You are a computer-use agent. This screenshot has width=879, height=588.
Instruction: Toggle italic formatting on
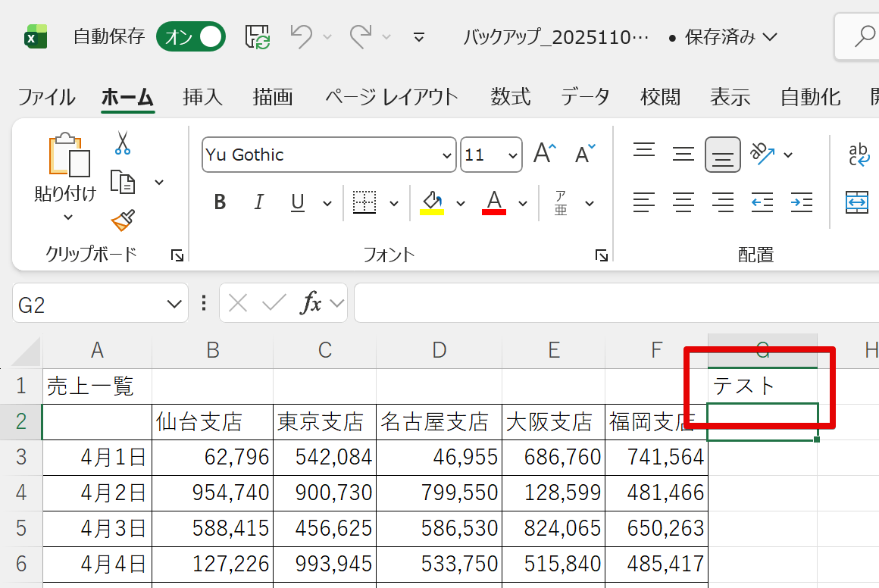click(x=258, y=202)
